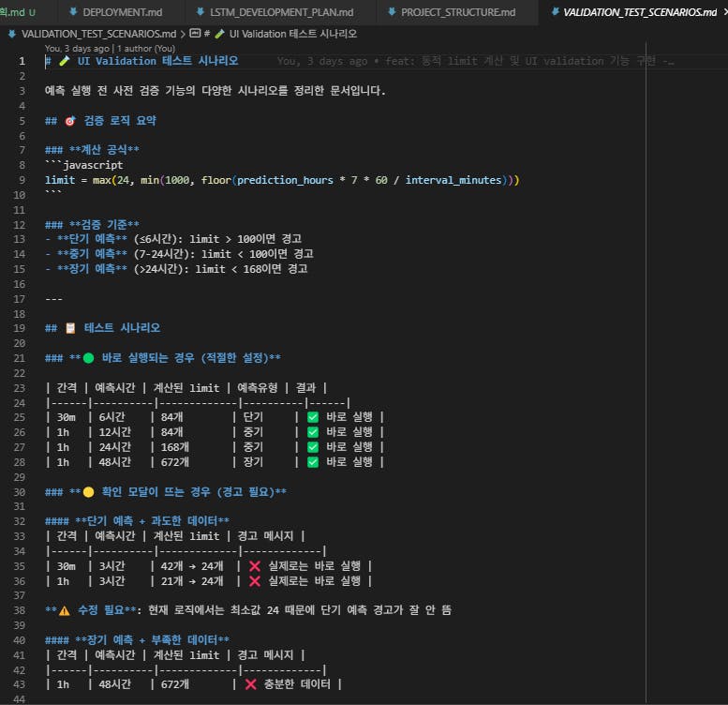
Task: Click the markdown file icon on DEPLOYMENT.md tab
Action: click(73, 12)
